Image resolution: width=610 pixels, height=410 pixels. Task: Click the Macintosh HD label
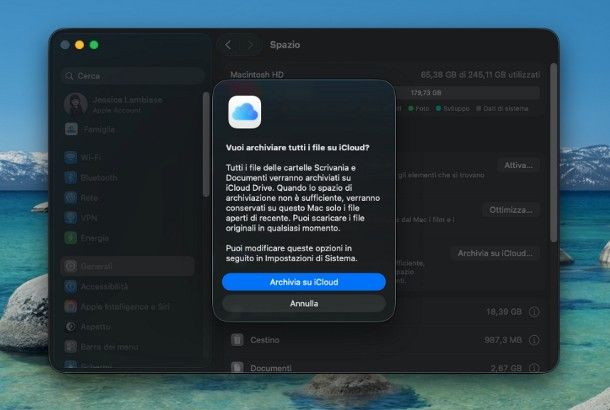[257, 74]
